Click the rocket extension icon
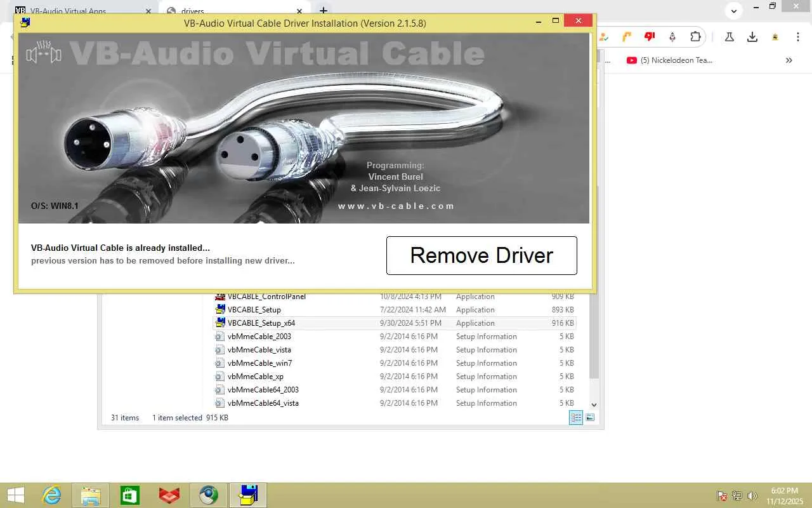This screenshot has height=508, width=812. [x=672, y=37]
